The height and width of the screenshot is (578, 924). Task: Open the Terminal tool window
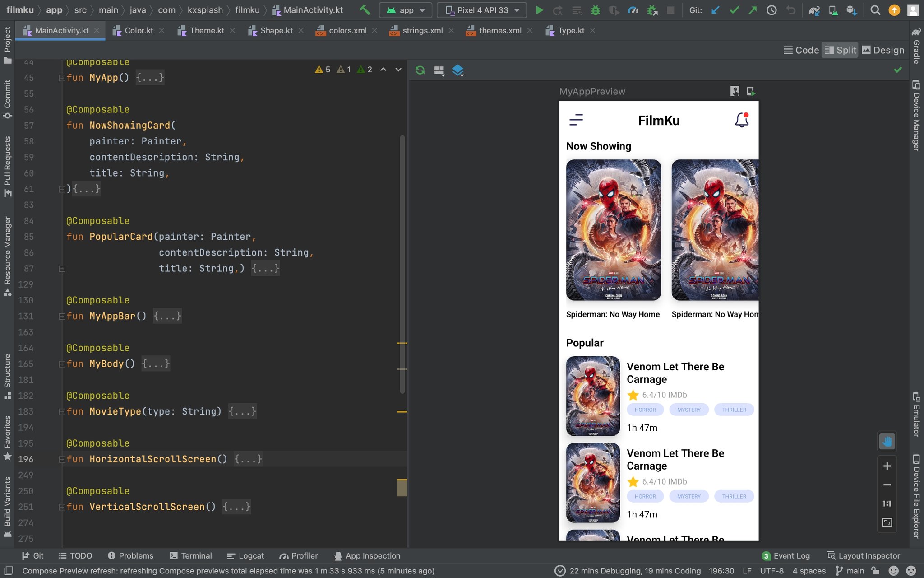[x=190, y=555]
